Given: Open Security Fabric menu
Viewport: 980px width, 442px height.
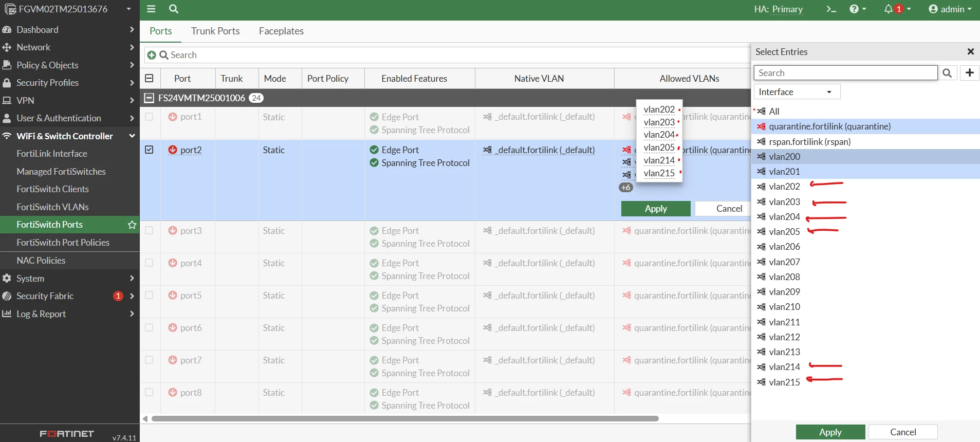Looking at the screenshot, I should tap(69, 296).
